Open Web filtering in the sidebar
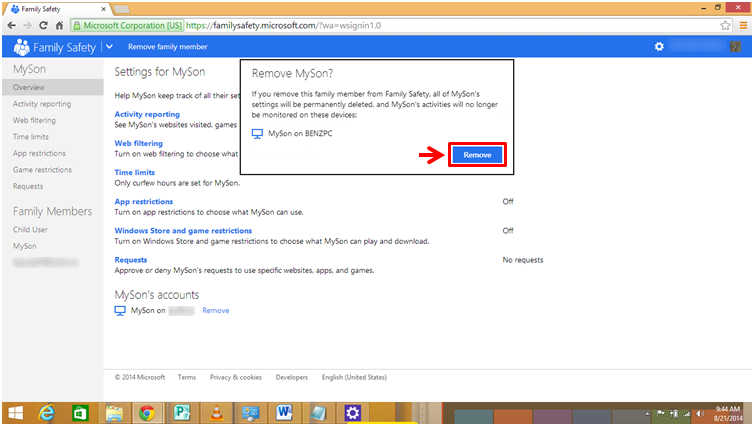 34,120
